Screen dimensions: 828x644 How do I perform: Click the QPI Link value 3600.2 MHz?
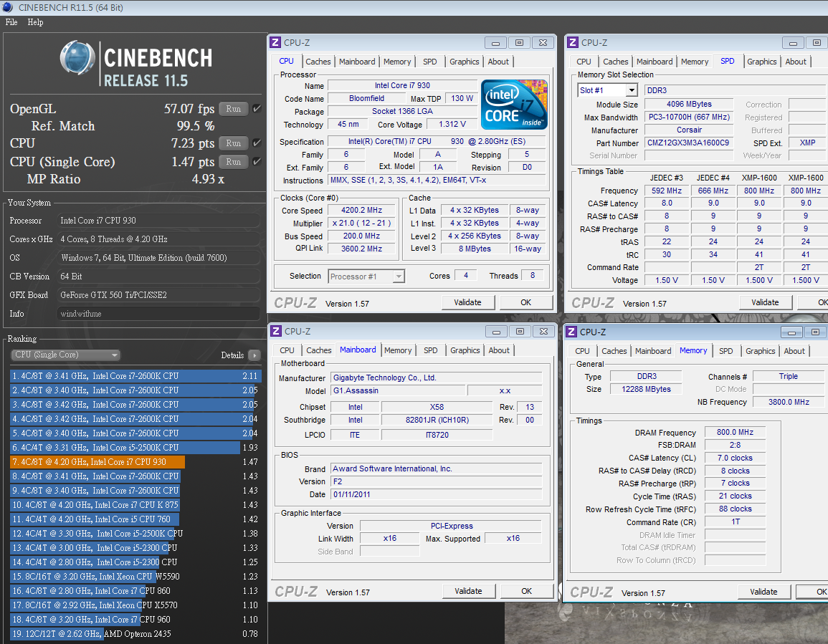coord(362,249)
